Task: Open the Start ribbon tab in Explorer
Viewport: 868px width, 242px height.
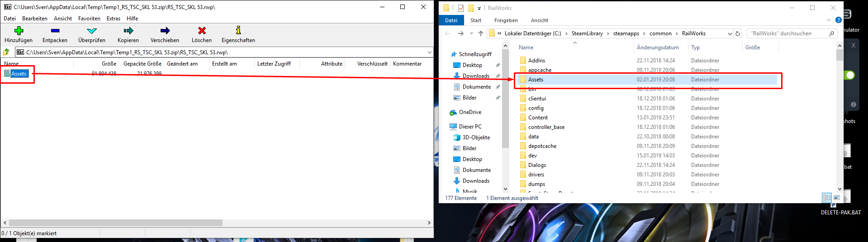Action: (476, 20)
